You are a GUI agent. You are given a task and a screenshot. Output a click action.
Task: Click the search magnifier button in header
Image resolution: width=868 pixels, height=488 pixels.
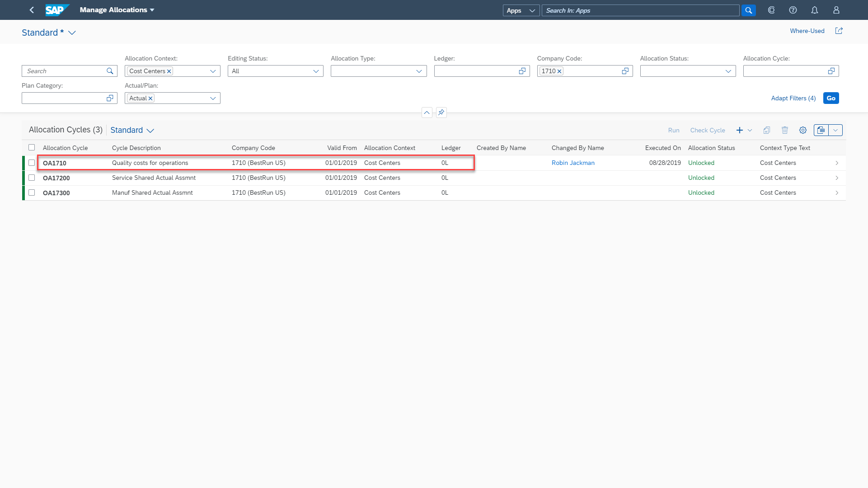point(748,10)
